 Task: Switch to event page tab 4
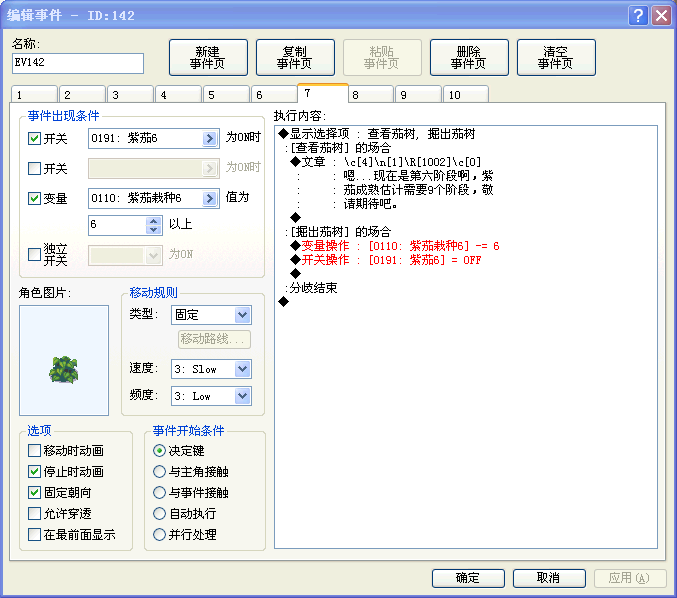tap(178, 95)
